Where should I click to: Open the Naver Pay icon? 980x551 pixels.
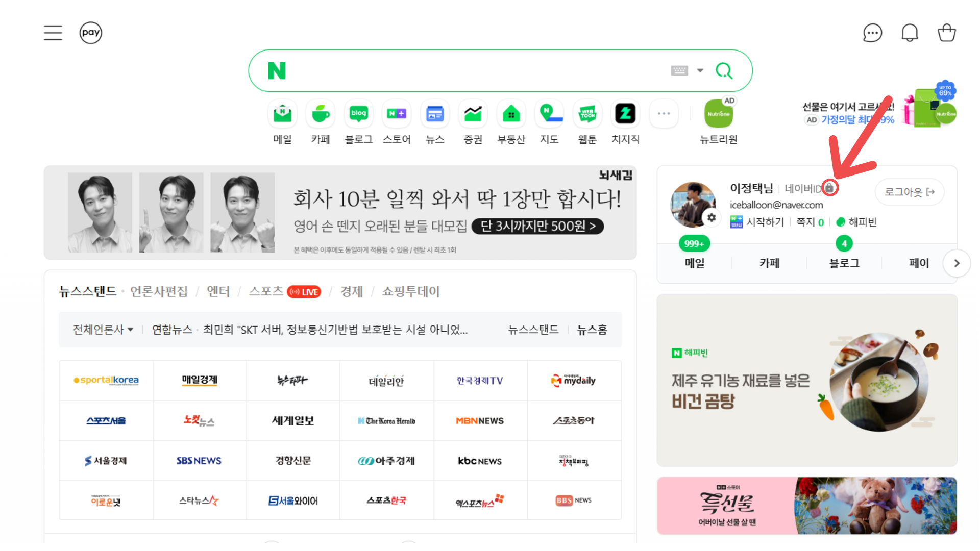(x=91, y=33)
